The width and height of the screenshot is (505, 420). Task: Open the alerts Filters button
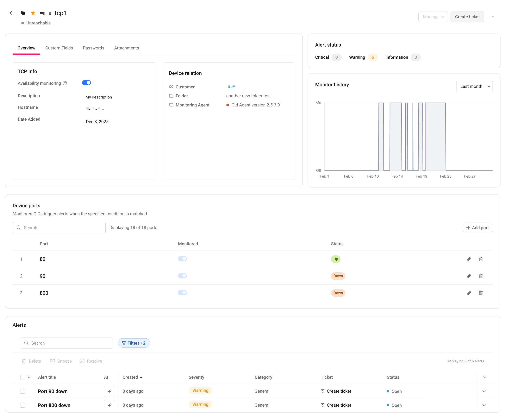click(134, 343)
